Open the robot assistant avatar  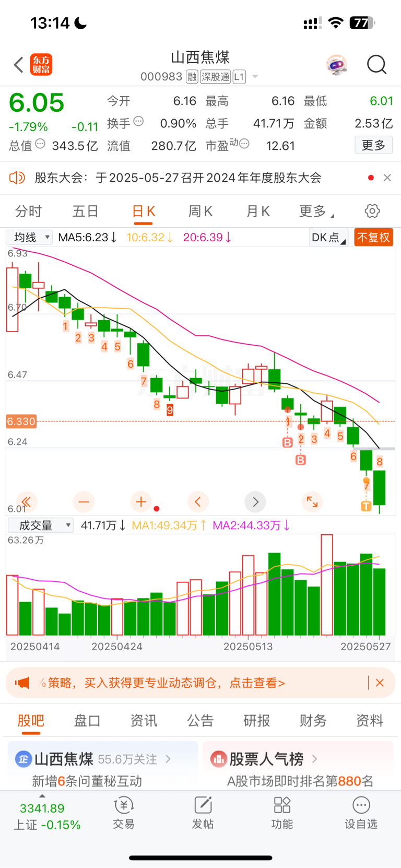pos(337,65)
